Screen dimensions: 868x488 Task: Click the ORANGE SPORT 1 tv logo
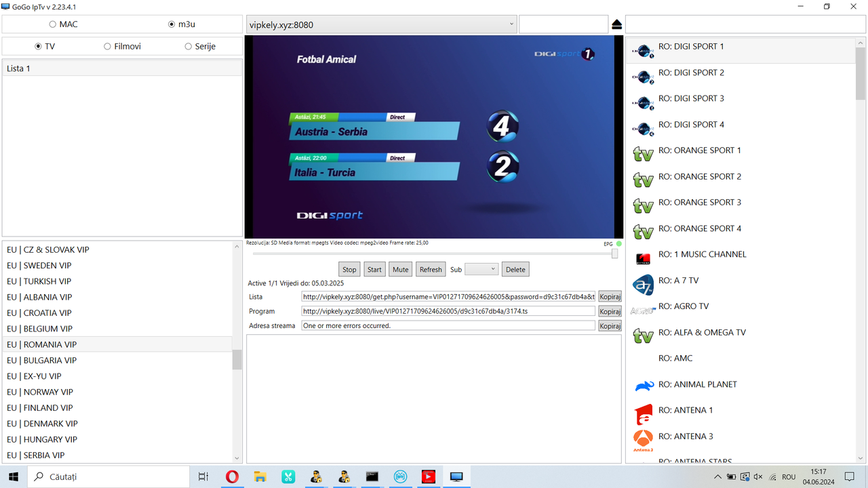pyautogui.click(x=643, y=154)
